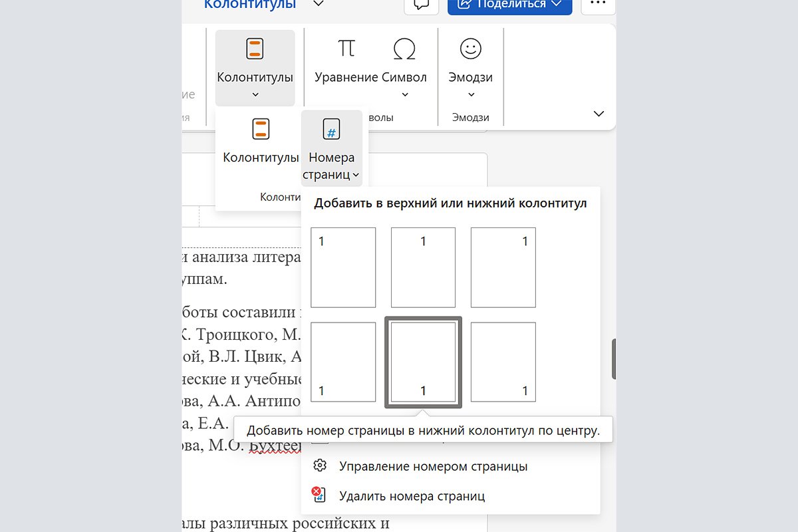Select Управление номером страницы option
Viewport: 798px width, 532px height.
[434, 466]
